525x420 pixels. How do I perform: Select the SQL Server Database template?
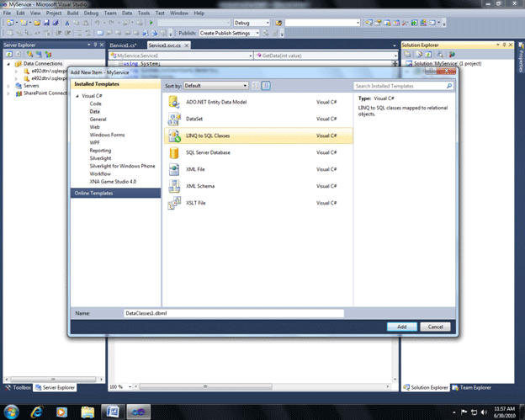[258, 152]
